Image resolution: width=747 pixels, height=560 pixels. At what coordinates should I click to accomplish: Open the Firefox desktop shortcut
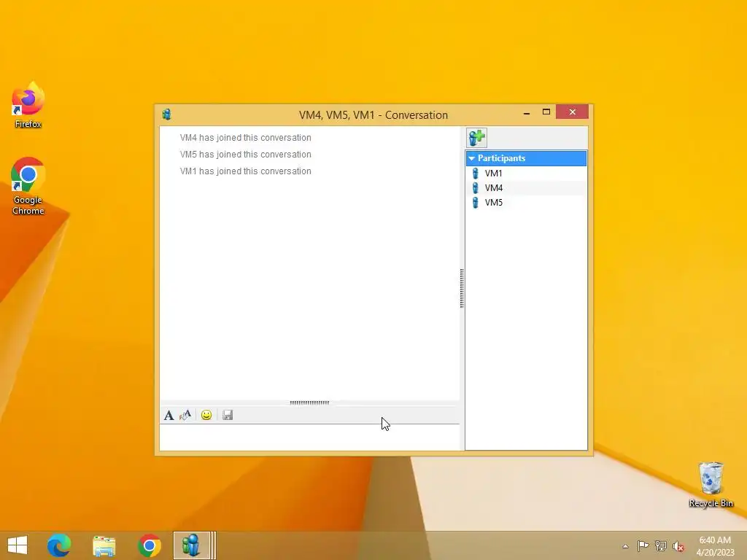click(28, 105)
